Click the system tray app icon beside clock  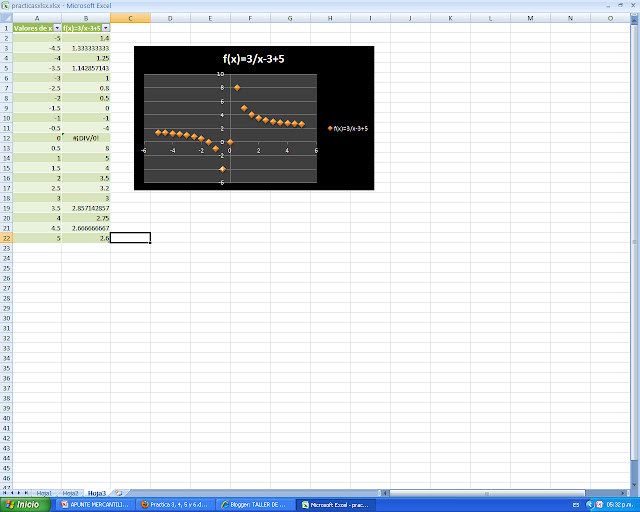pos(600,505)
